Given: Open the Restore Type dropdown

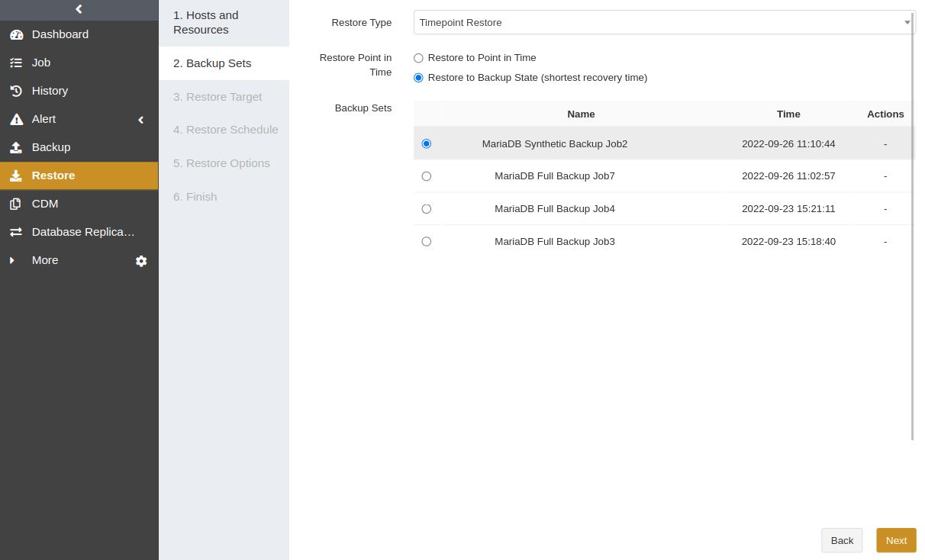Looking at the screenshot, I should pyautogui.click(x=664, y=22).
